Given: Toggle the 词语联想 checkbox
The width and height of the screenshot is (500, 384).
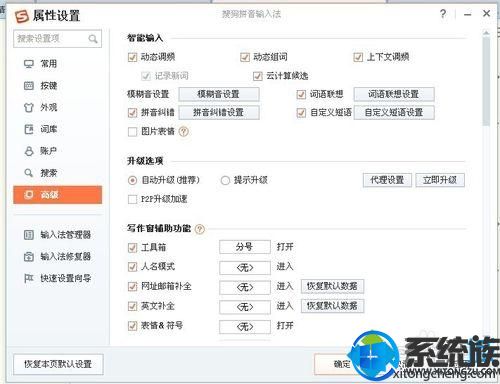Looking at the screenshot, I should tap(301, 94).
